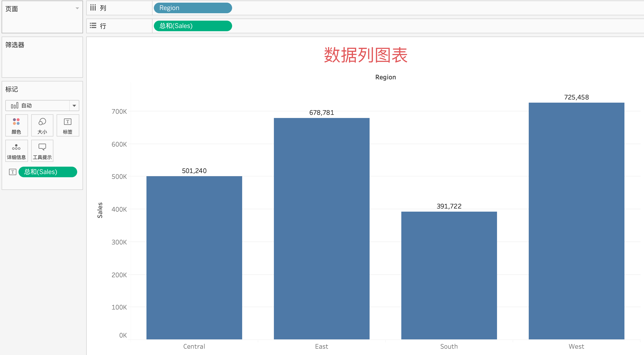Click the Sales axis title
Screen dimensions: 644x355
click(100, 210)
